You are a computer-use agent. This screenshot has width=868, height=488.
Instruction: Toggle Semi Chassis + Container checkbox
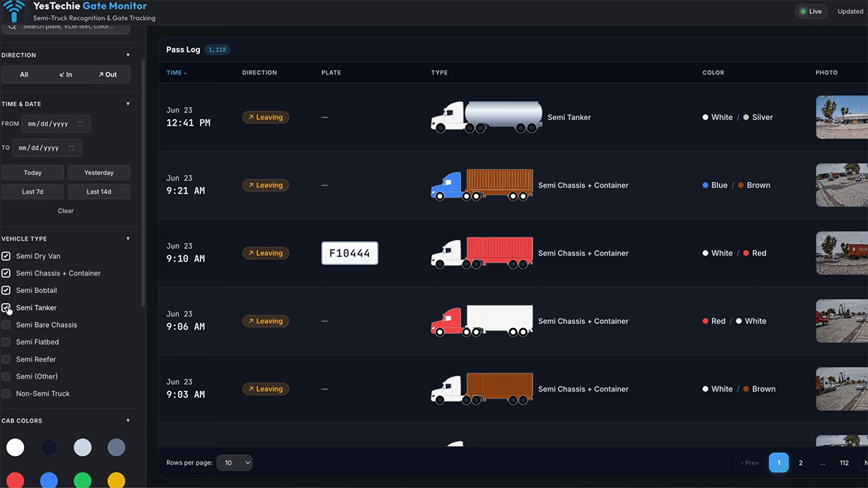[x=6, y=273]
